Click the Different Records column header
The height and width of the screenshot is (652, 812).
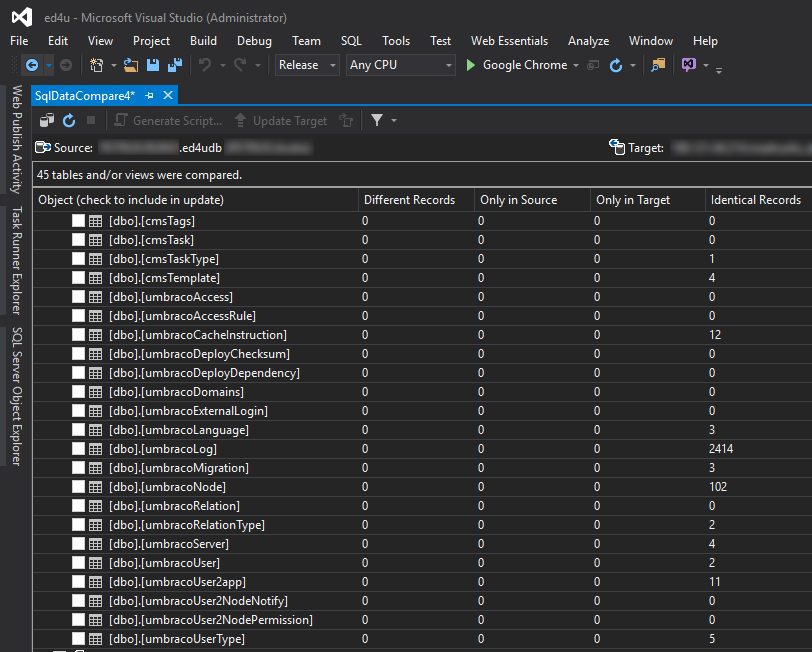pos(416,200)
